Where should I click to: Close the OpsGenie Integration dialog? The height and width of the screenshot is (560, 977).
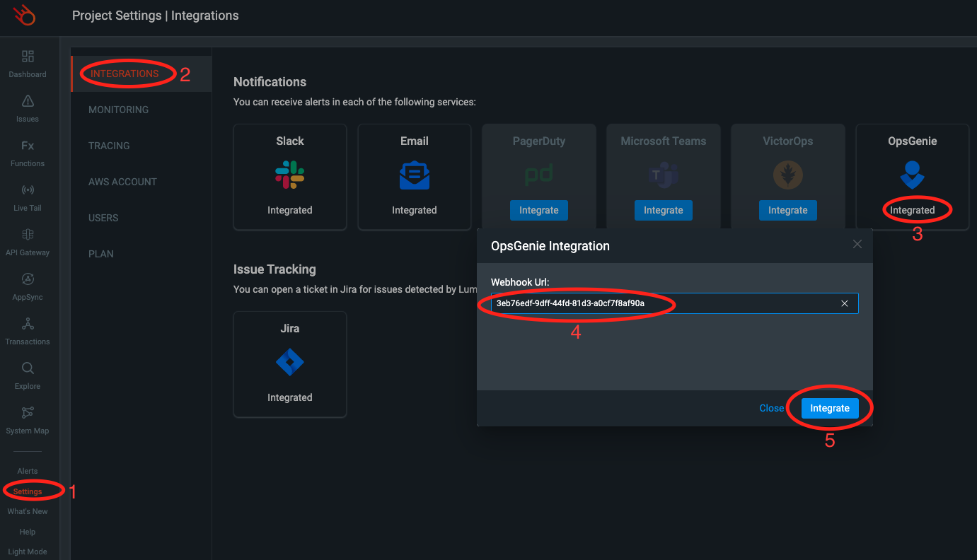coord(857,244)
